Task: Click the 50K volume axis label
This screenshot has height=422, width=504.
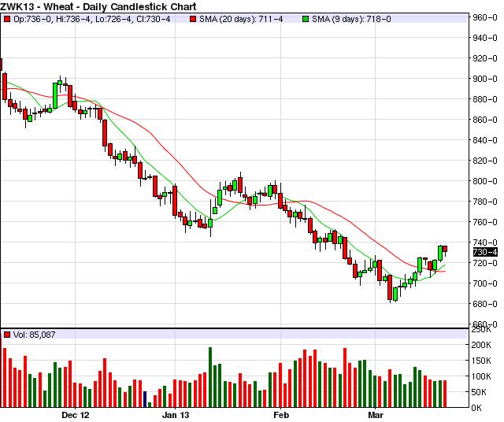Action: pyautogui.click(x=481, y=392)
